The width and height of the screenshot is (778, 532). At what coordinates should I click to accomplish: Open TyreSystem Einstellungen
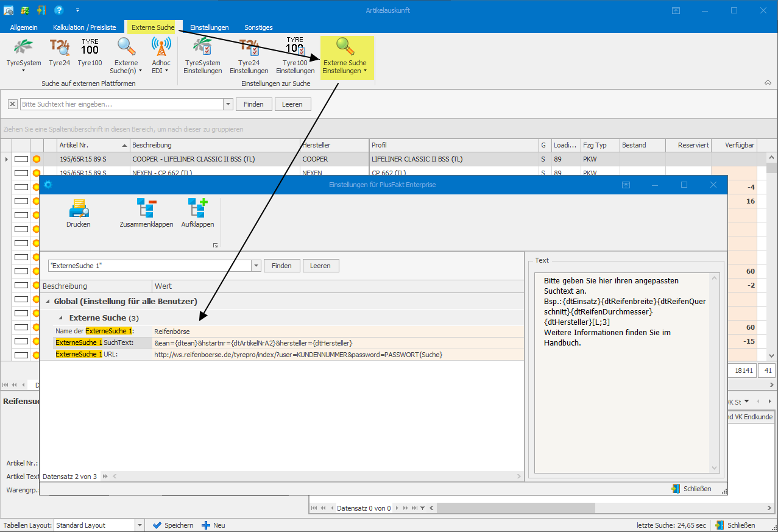click(x=203, y=55)
